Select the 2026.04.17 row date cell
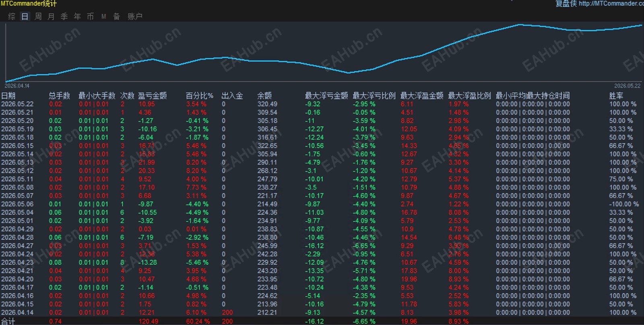Viewport: 644px width, 325px height. [17, 288]
